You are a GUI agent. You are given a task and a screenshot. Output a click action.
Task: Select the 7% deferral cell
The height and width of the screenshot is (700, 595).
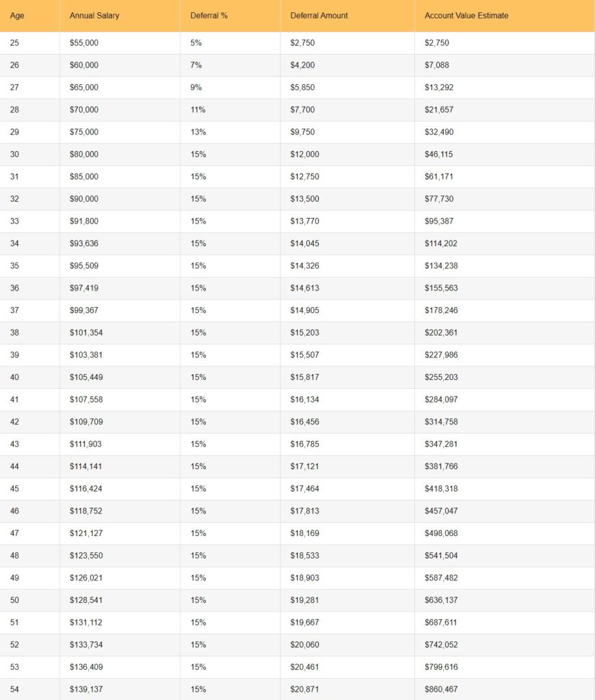click(196, 65)
